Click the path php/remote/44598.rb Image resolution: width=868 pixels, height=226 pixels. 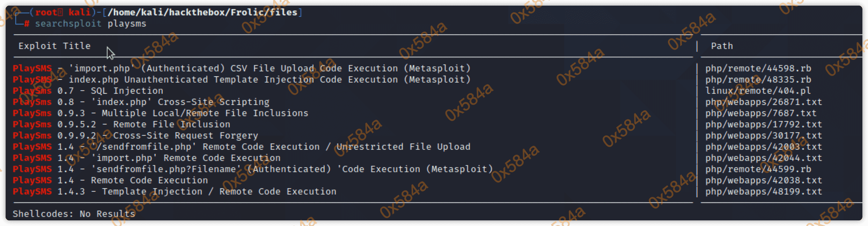[x=758, y=68]
